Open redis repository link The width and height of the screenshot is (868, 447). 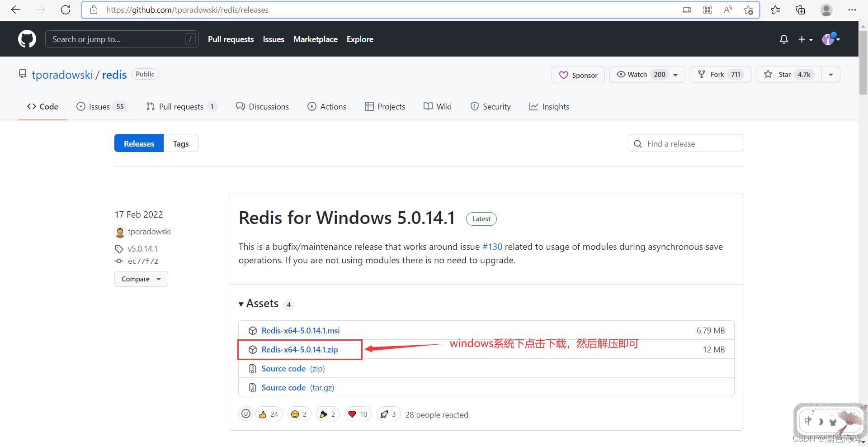[114, 75]
